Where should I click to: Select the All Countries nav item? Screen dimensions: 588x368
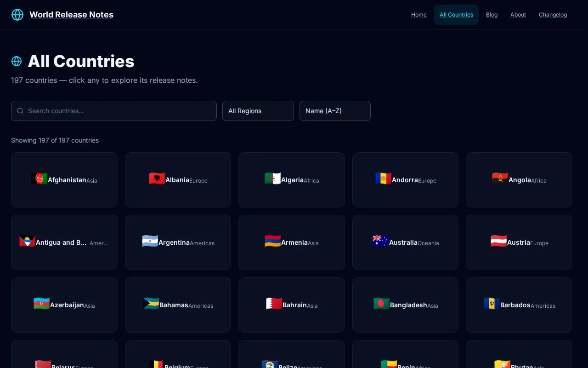point(456,15)
